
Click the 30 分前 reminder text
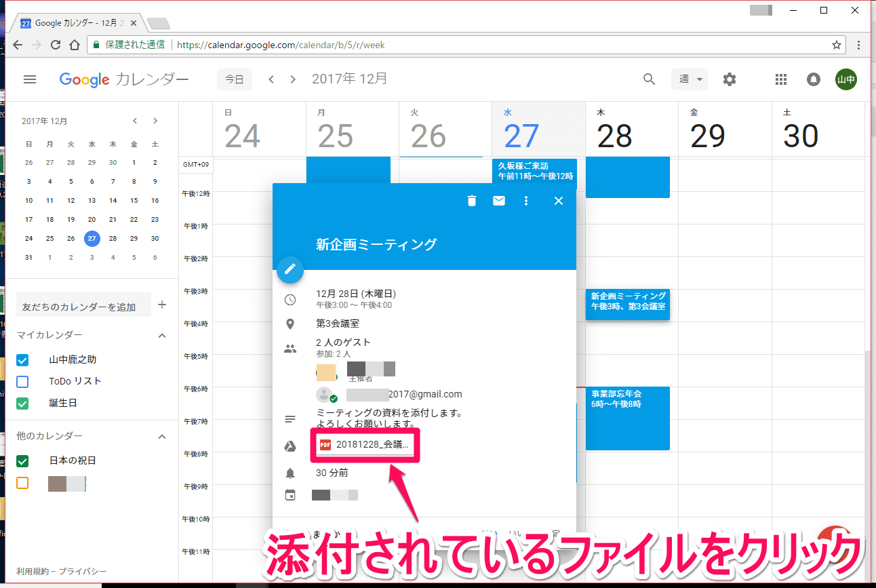coord(332,473)
